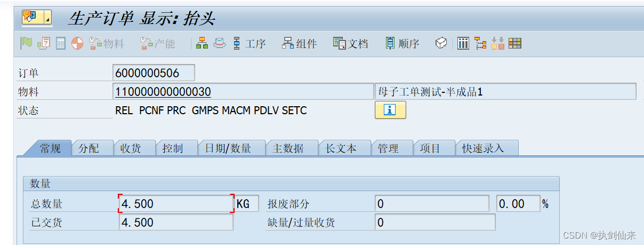Open the 组件 components overview
This screenshot has width=644, height=245.
300,43
